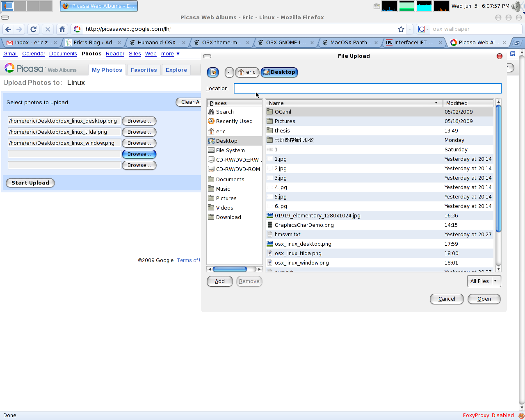Click the Picasa Web Albums taskbar button
Image resolution: width=525 pixels, height=420 pixels.
99,6
